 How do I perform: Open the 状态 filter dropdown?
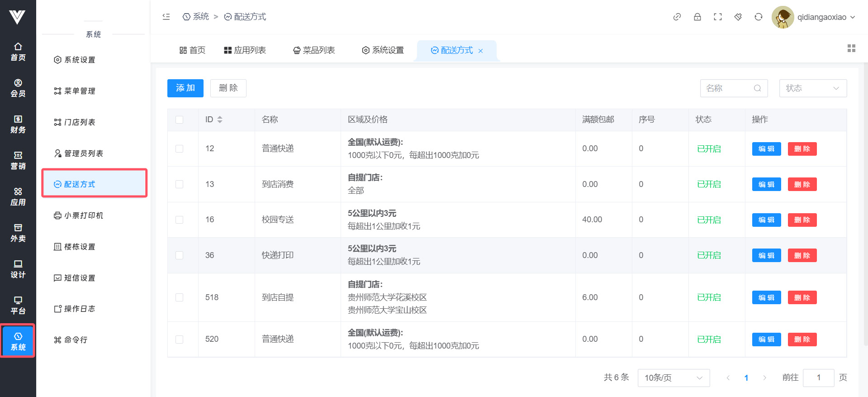812,88
